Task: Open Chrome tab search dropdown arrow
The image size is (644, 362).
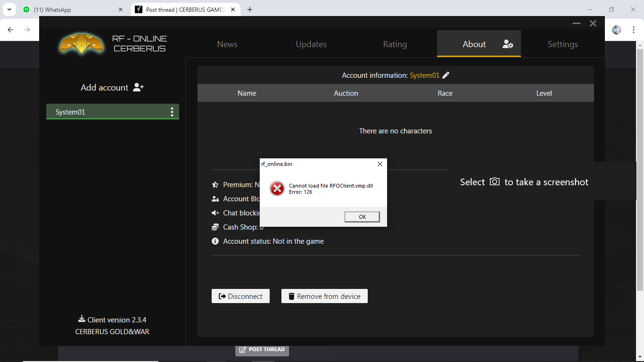Action: (x=9, y=9)
